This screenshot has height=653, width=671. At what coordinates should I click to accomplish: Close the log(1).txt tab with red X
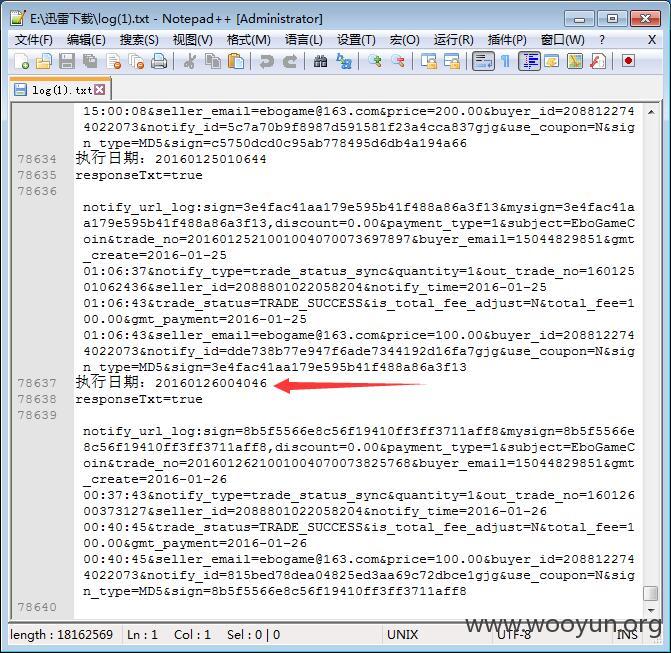pos(100,89)
